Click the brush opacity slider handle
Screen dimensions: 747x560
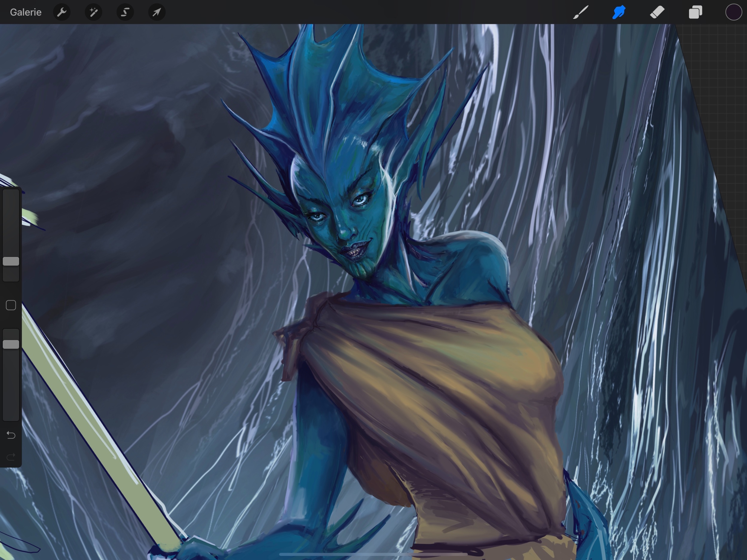[x=11, y=344]
